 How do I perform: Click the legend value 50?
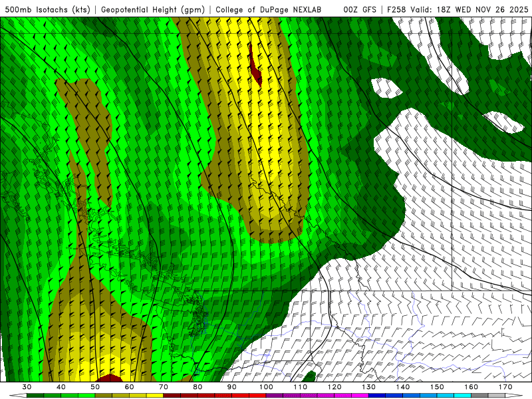tap(95, 387)
